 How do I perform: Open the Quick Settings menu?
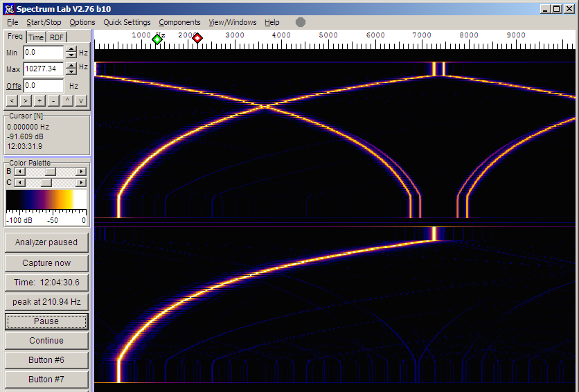coord(127,22)
